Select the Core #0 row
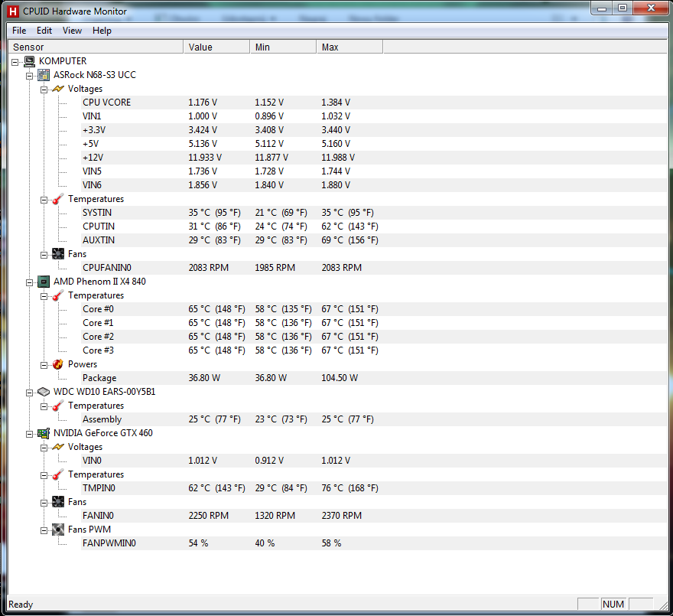Image resolution: width=673 pixels, height=616 pixels. (374, 309)
